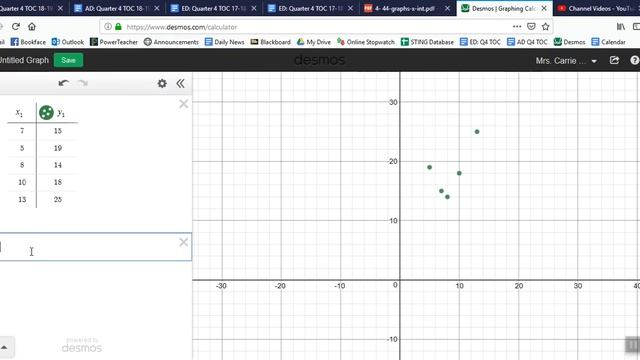Switch to the AD: Quarter 4 TOC tab
This screenshot has width=640, height=360.
click(x=116, y=8)
